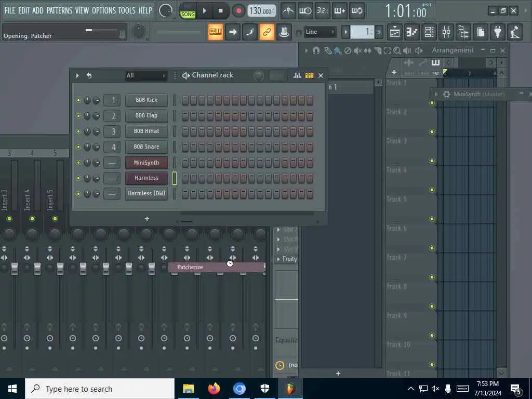Expand the MiniSynth plugin window menu arrow

pos(436,94)
